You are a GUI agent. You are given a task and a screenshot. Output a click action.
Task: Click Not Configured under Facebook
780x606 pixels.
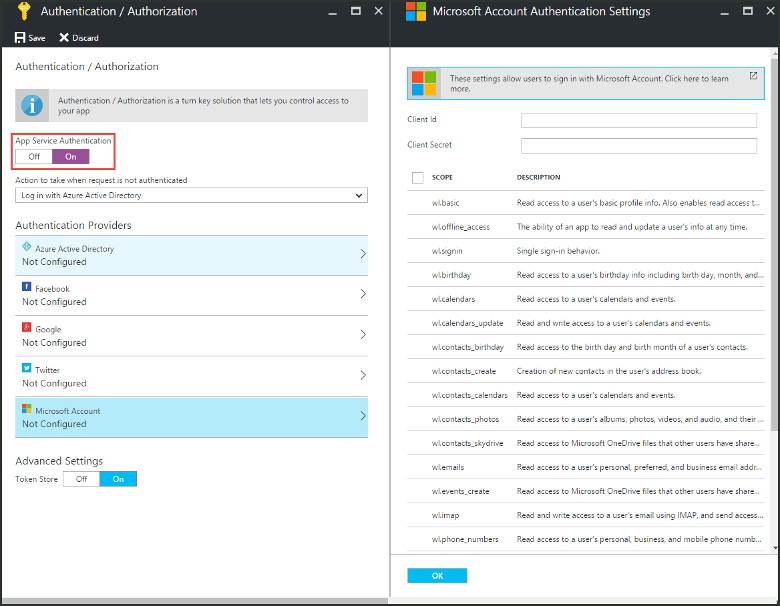click(54, 302)
